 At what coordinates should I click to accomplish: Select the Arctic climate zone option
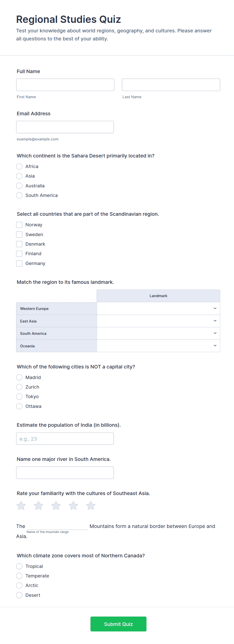[19, 585]
